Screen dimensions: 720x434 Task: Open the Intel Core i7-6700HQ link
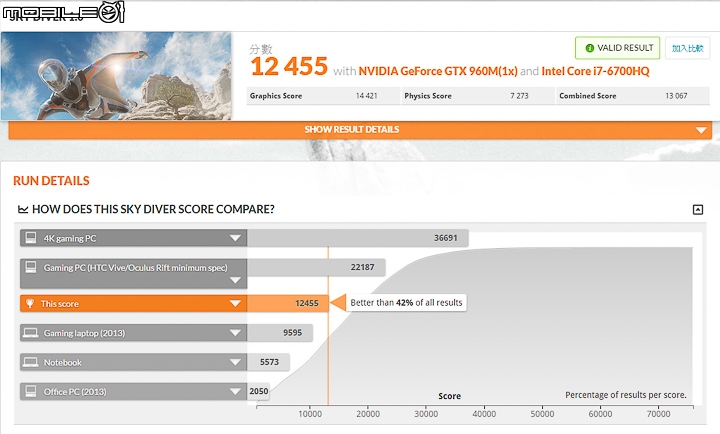595,71
